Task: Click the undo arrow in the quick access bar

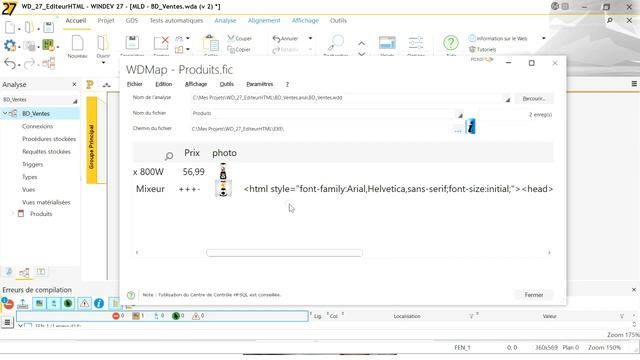Action: [x=10, y=63]
